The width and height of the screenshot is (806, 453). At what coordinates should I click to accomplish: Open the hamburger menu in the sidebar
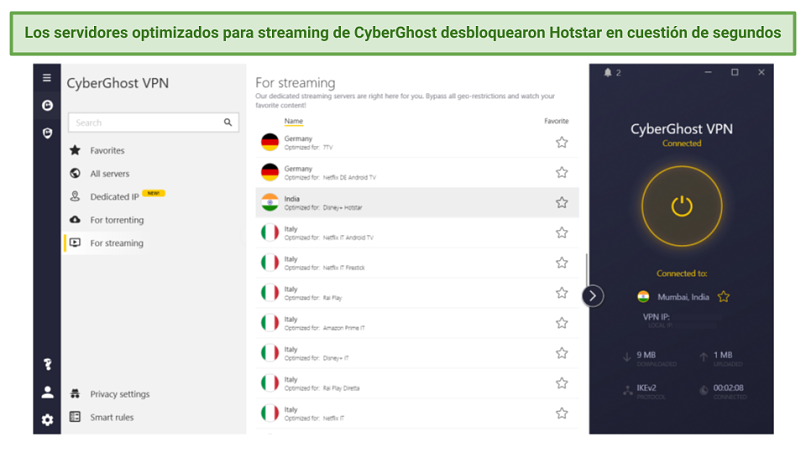(x=47, y=78)
